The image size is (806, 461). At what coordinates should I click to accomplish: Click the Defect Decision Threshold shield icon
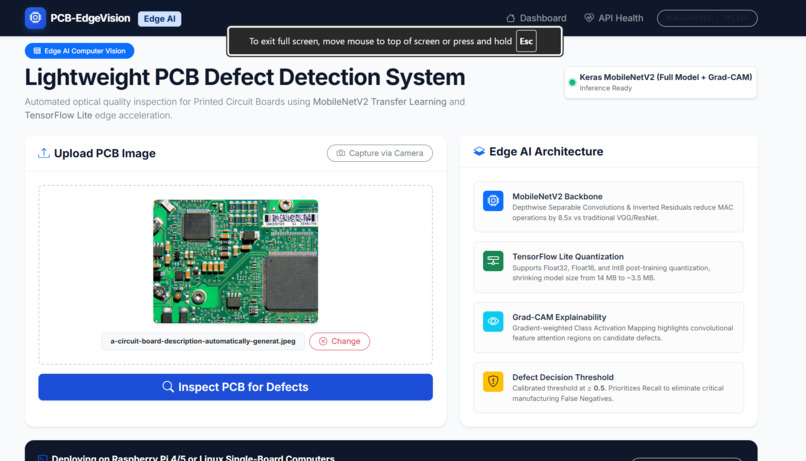pos(493,381)
